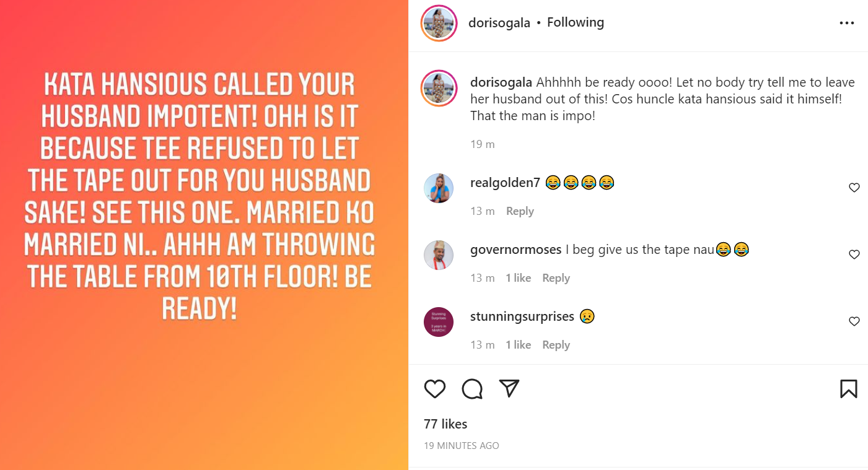868x470 pixels.
Task: Click the orange gradient post image
Action: tap(204, 235)
